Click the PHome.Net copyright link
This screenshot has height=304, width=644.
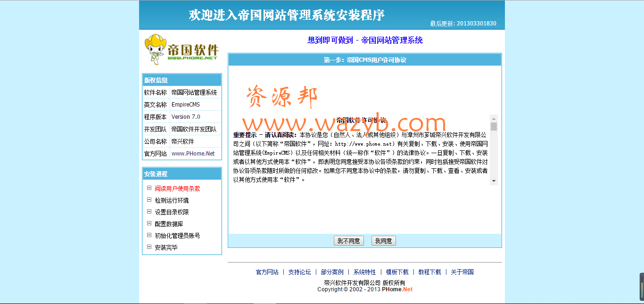coord(397,289)
